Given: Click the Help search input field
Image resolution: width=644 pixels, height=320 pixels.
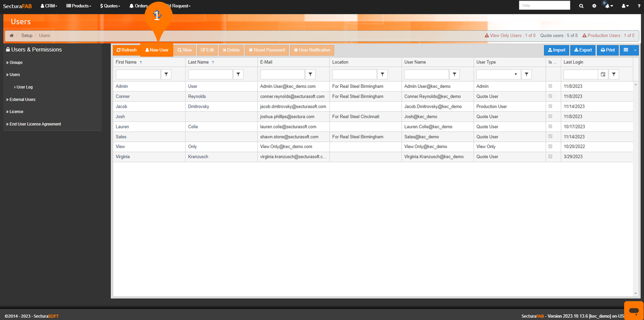Looking at the screenshot, I should point(544,5).
